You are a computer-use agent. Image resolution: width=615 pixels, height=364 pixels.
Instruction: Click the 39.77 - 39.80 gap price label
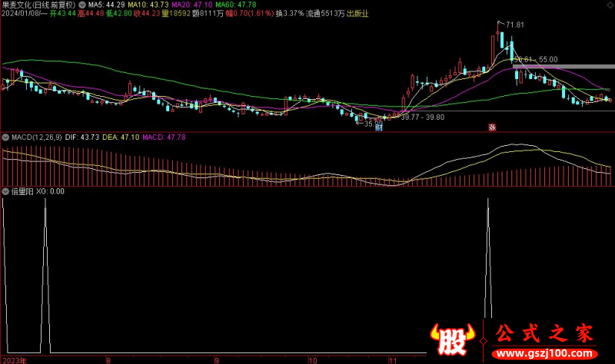coord(422,117)
